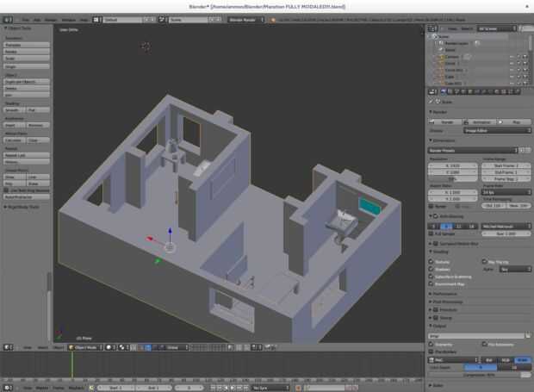Open the No Sync dropdown in timeline

point(270,388)
